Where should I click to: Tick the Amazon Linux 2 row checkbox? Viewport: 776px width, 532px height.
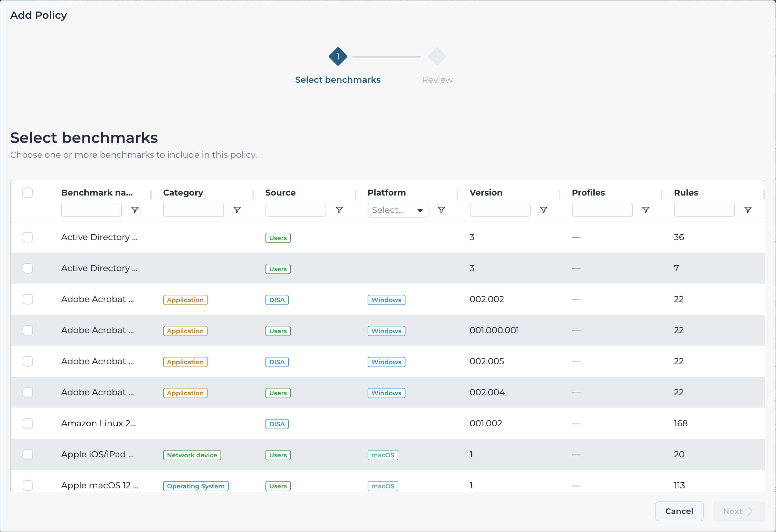[28, 423]
